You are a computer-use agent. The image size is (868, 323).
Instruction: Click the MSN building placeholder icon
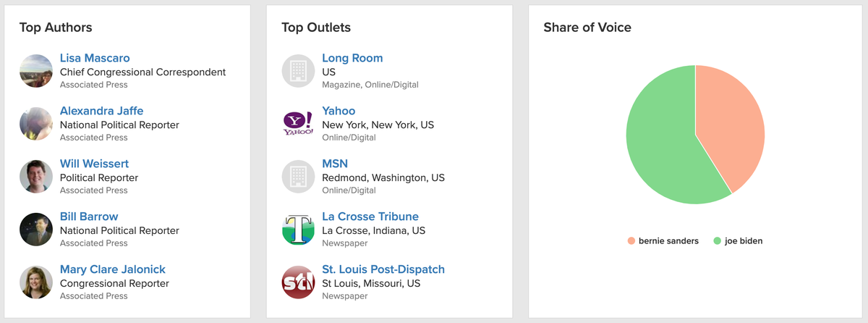coord(298,177)
